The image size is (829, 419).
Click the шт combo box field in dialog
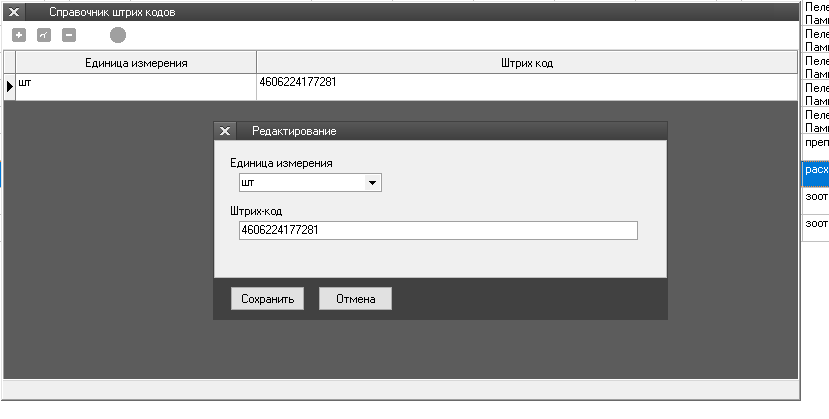click(300, 183)
